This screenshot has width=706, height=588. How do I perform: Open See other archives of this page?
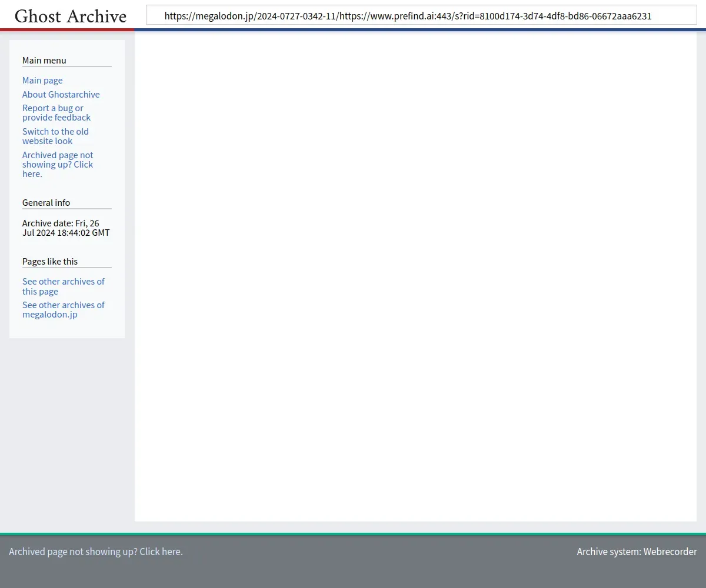pyautogui.click(x=64, y=286)
